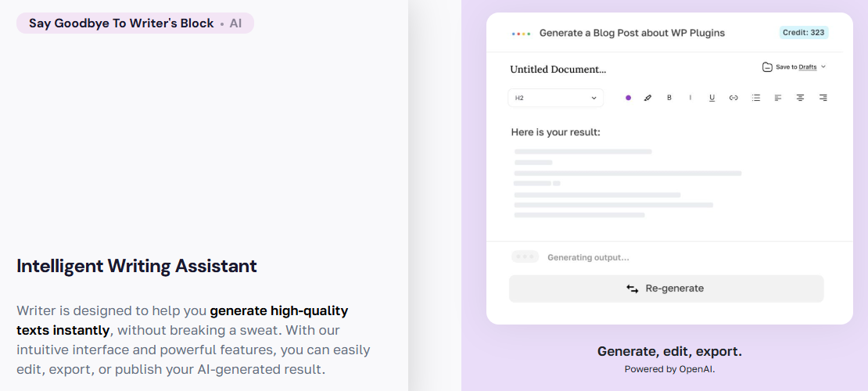868x391 pixels.
Task: Click the Drafts underlined link
Action: click(807, 67)
